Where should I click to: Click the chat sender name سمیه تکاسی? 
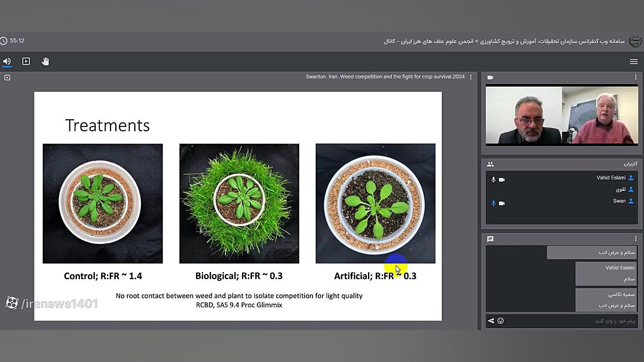point(622,294)
